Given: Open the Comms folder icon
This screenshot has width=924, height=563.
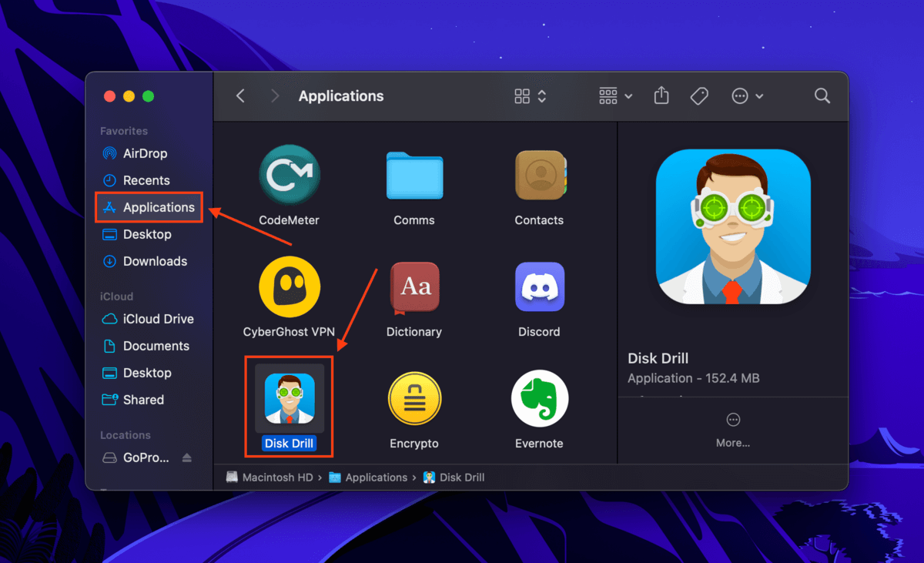Looking at the screenshot, I should (414, 176).
